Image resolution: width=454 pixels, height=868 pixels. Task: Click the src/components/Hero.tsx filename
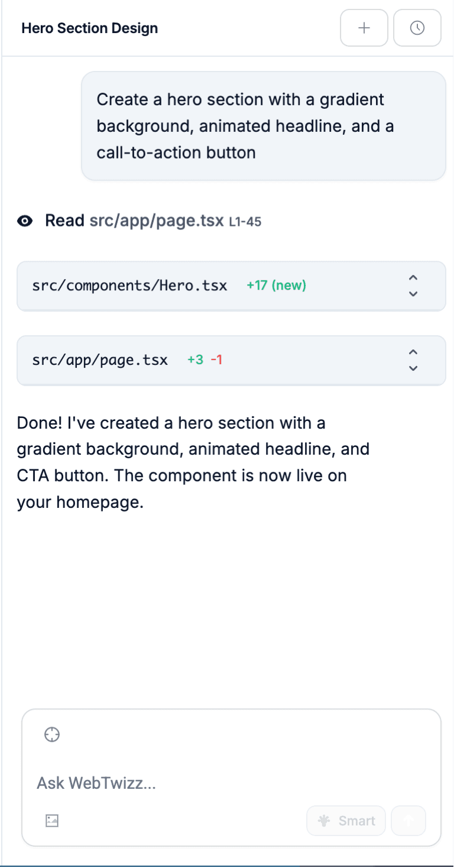click(129, 285)
